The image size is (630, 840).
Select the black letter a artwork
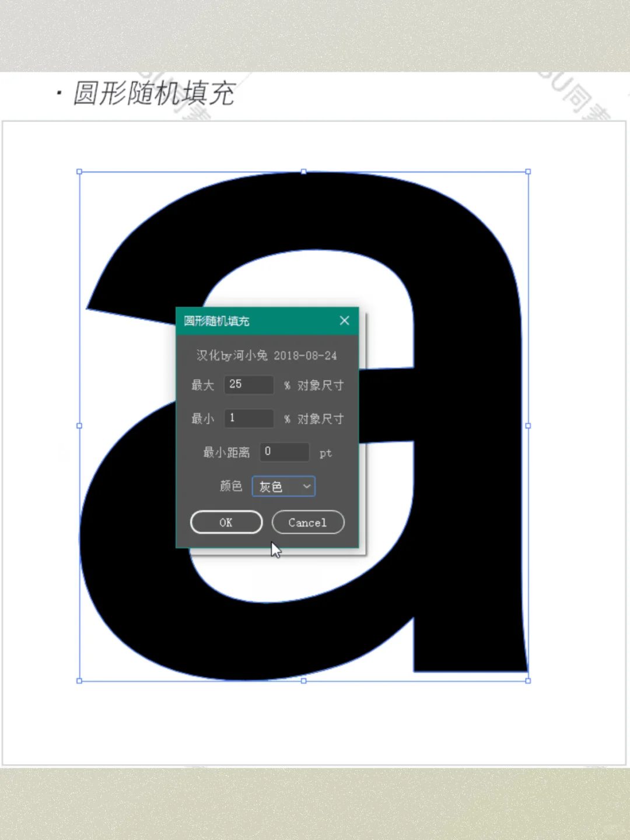(467, 350)
